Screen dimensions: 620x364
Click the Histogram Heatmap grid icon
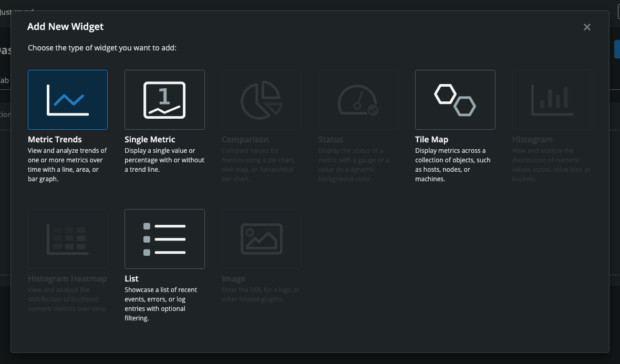(x=67, y=238)
